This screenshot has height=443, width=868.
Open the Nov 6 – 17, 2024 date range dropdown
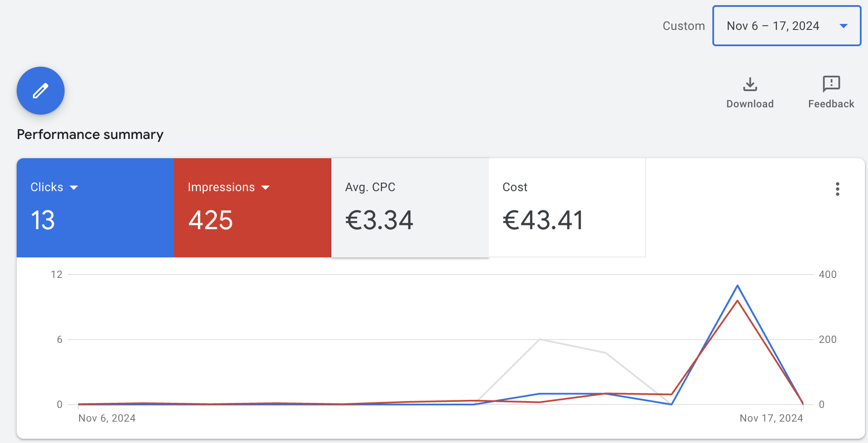[787, 26]
